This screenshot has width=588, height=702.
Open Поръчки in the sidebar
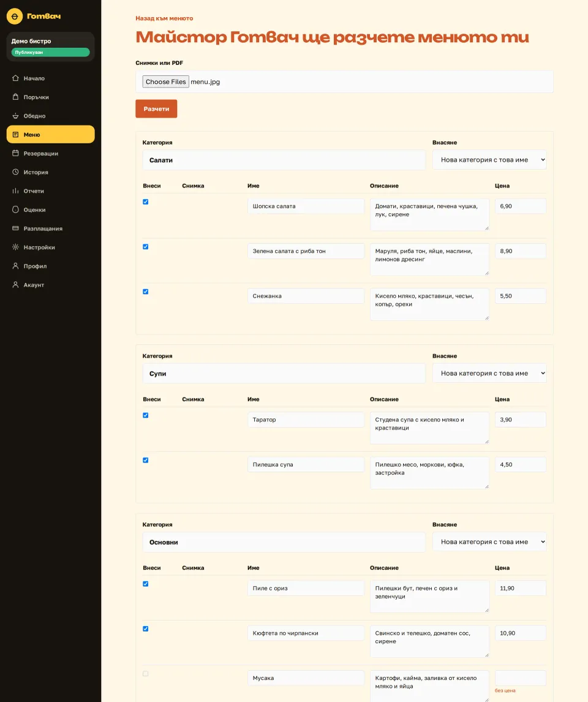(x=51, y=97)
